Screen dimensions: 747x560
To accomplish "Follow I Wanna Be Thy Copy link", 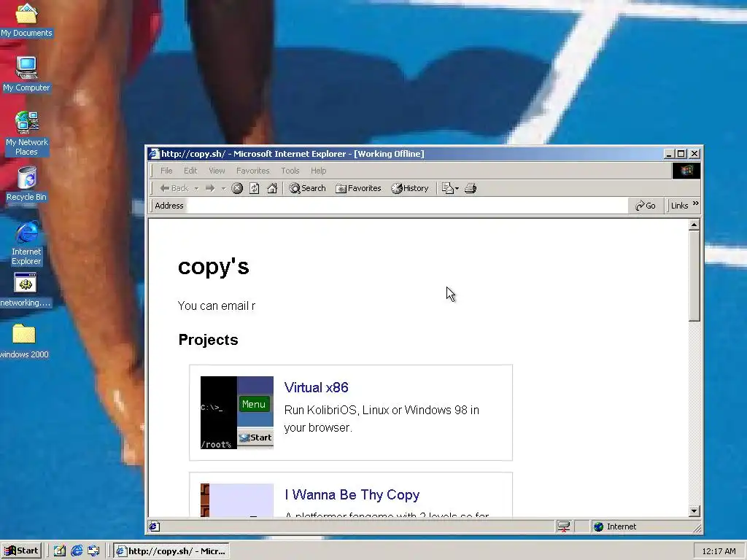I will pyautogui.click(x=352, y=495).
